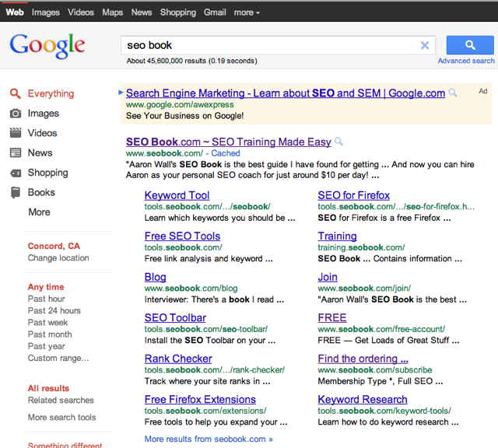498x448 pixels.
Task: Open the Training sitelink
Action: tap(337, 236)
